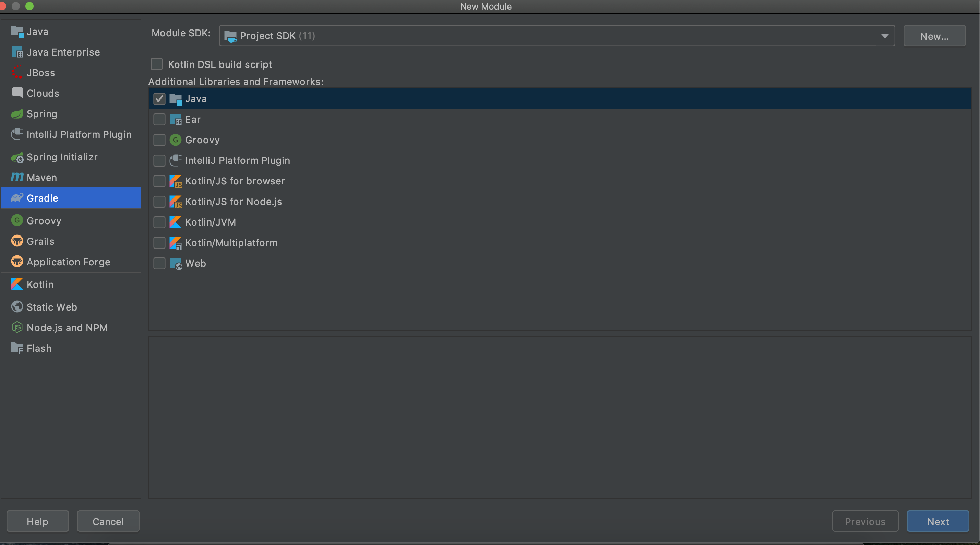Screen dimensions: 980x545
Task: Select Java Enterprise module type
Action: 63,52
